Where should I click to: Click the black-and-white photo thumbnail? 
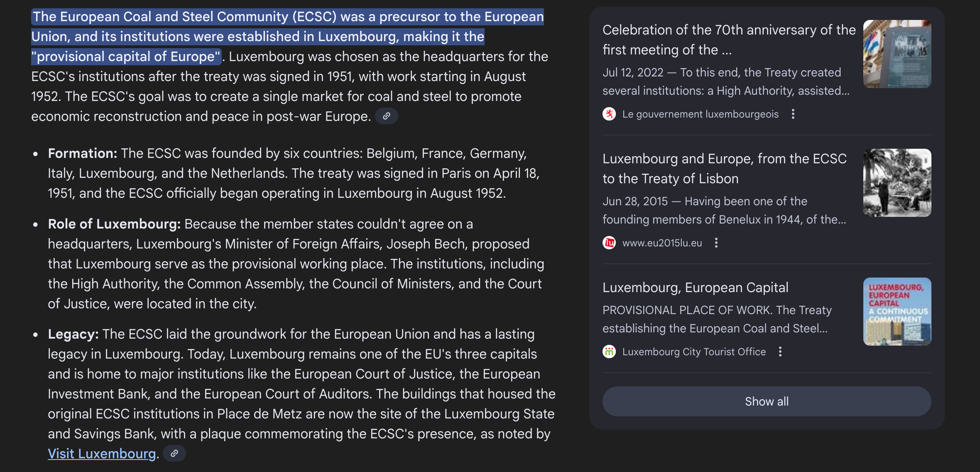coord(897,183)
